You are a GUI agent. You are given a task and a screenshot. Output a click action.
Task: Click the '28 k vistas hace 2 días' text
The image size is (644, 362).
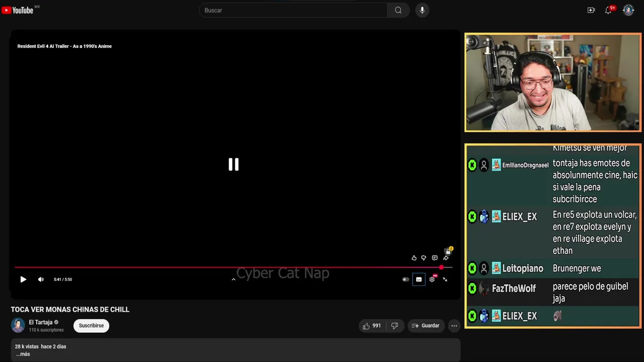[41, 346]
